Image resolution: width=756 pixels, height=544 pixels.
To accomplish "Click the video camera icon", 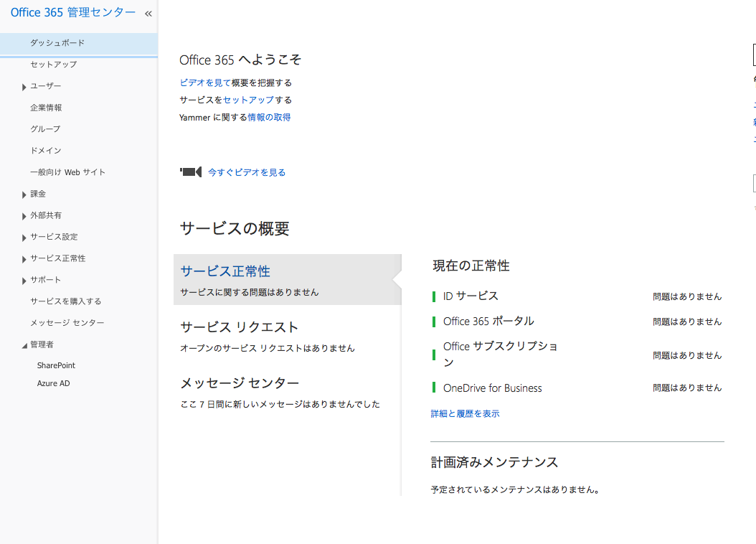I will (x=191, y=172).
